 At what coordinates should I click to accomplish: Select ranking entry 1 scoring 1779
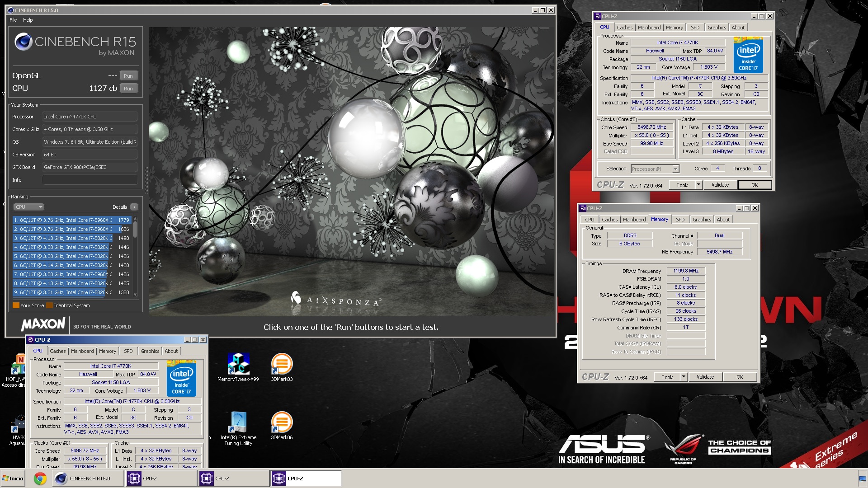[x=72, y=220]
